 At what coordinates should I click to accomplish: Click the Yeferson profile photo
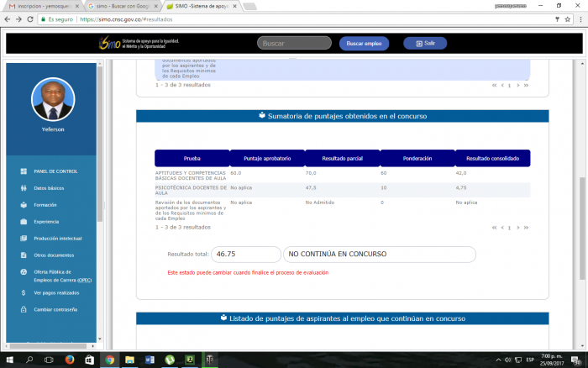coord(52,101)
